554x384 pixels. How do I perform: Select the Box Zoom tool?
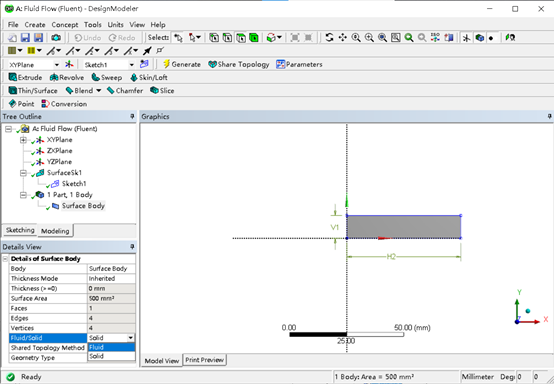tap(369, 37)
